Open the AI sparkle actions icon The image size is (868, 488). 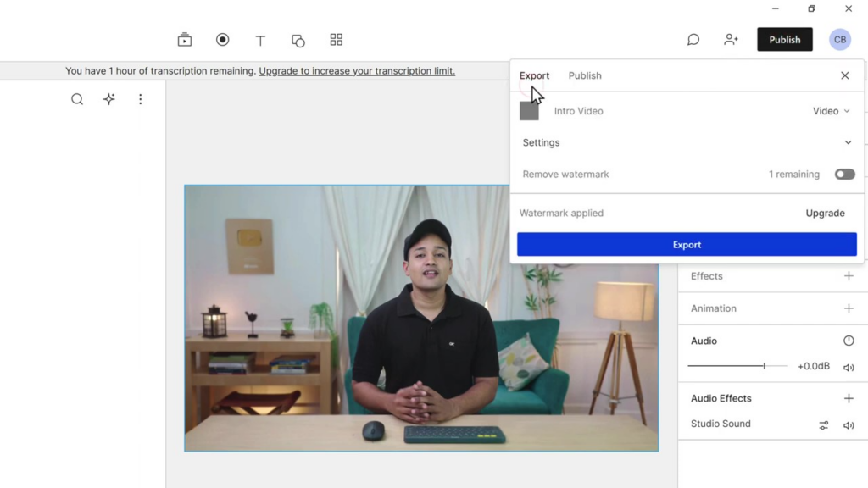pos(109,99)
